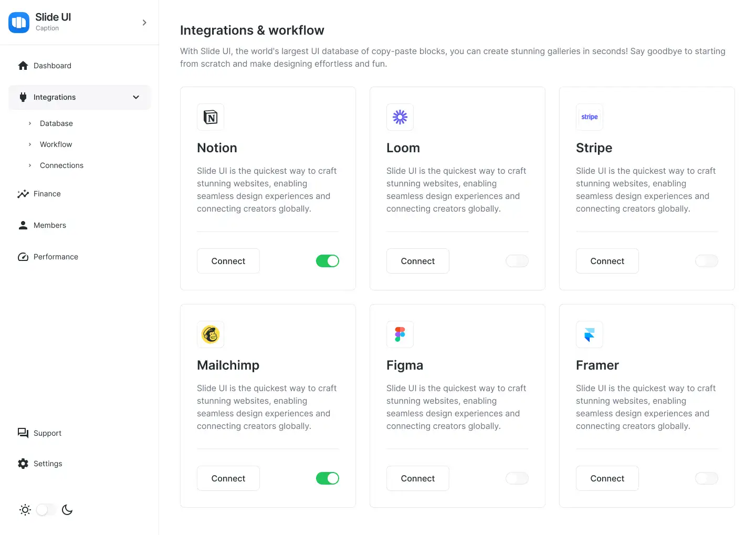756x535 pixels.
Task: Expand the Connections submenu arrow
Action: (30, 165)
